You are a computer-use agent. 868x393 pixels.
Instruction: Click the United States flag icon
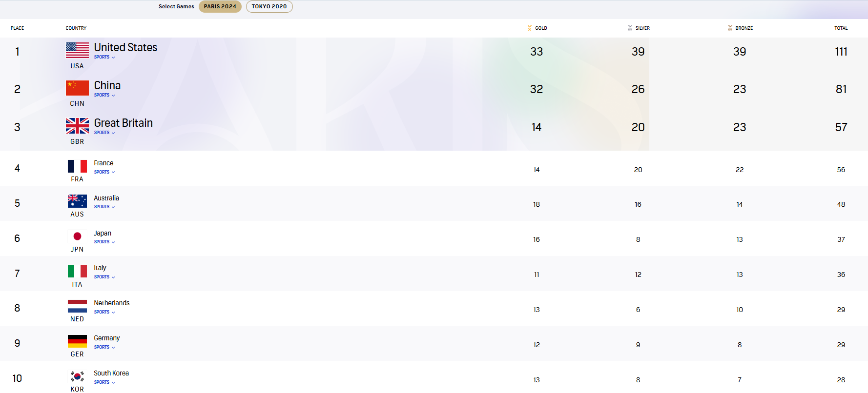point(77,50)
